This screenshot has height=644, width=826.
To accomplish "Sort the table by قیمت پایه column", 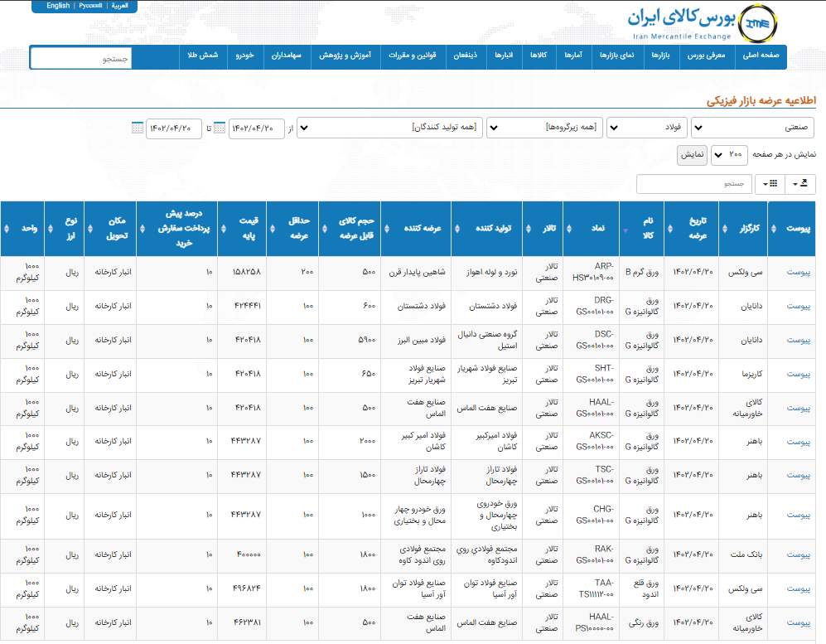I will (x=242, y=229).
